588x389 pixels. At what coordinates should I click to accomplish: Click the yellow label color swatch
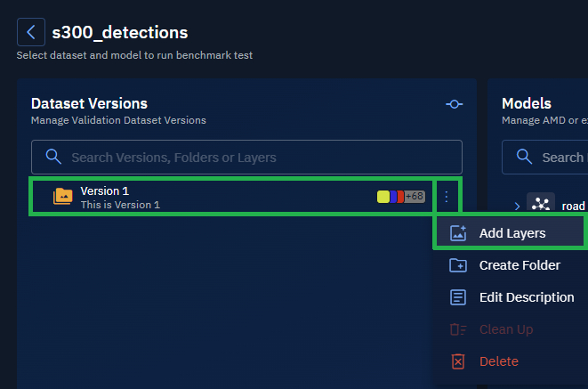coord(383,196)
